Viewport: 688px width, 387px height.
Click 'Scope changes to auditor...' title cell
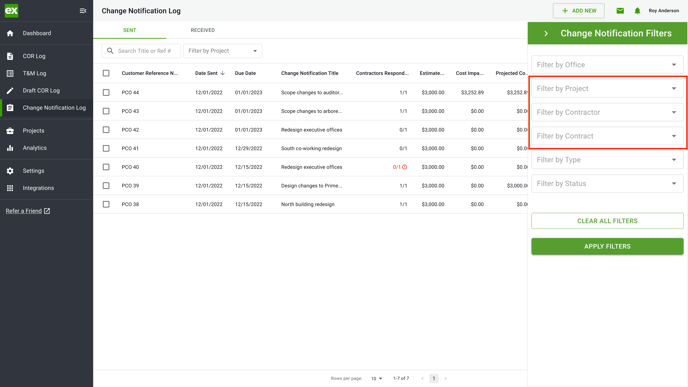pyautogui.click(x=312, y=93)
